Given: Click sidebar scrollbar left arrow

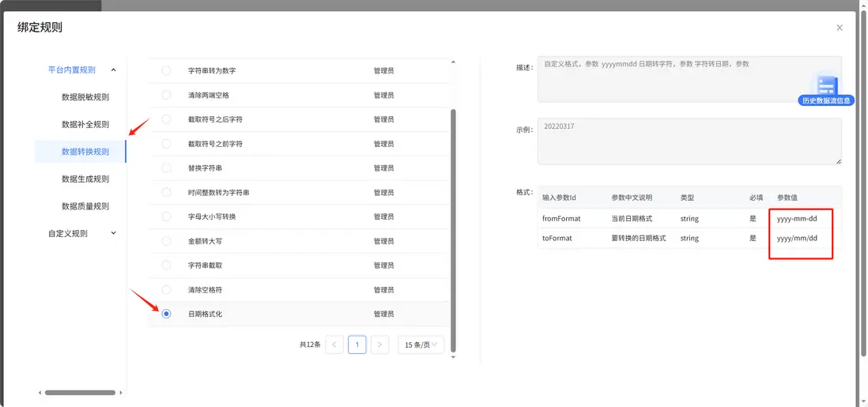Looking at the screenshot, I should point(40,393).
